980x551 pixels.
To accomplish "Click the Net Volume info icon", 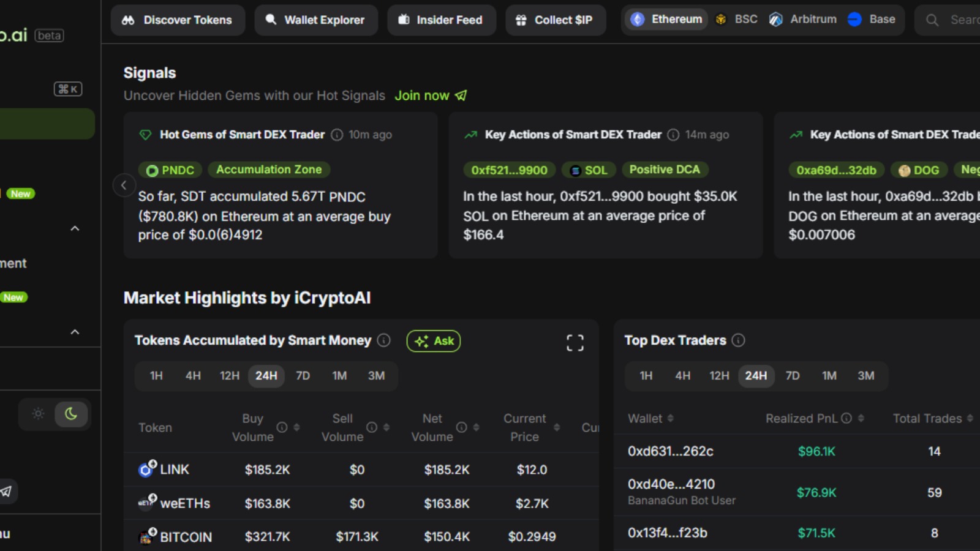I will pyautogui.click(x=462, y=427).
